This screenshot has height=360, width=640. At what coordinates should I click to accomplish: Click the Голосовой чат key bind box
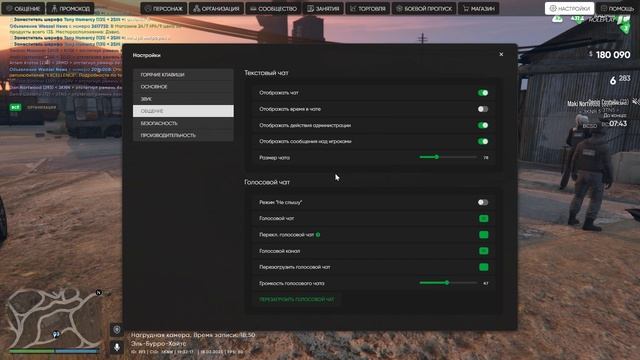(484, 218)
